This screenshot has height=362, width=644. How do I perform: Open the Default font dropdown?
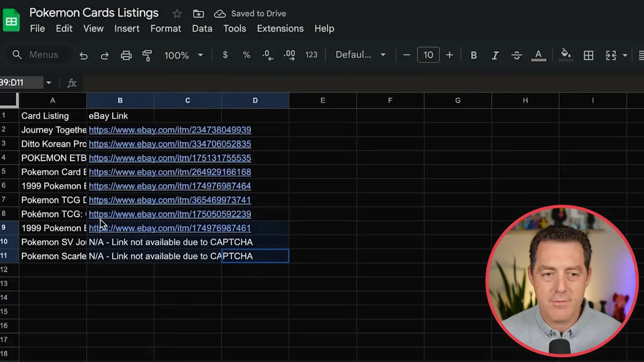point(361,55)
